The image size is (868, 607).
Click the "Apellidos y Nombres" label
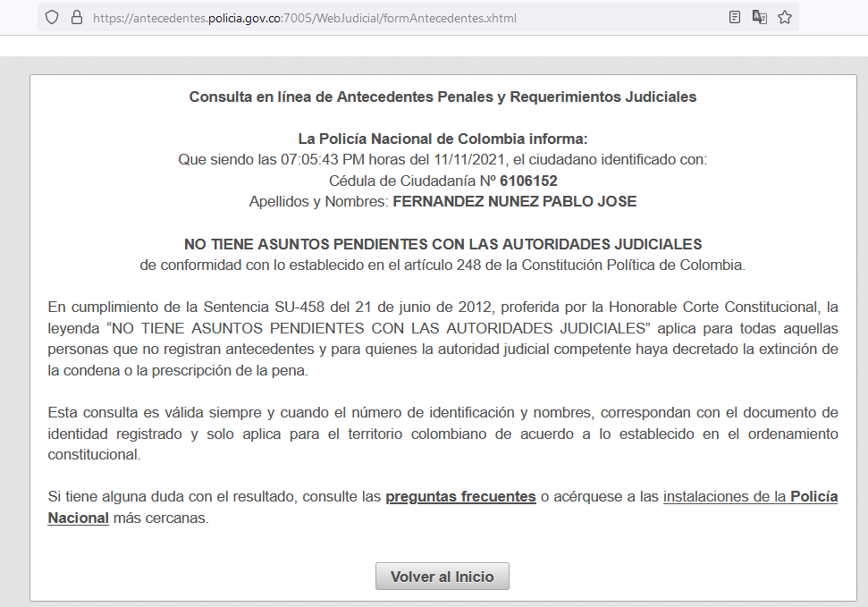(x=318, y=201)
